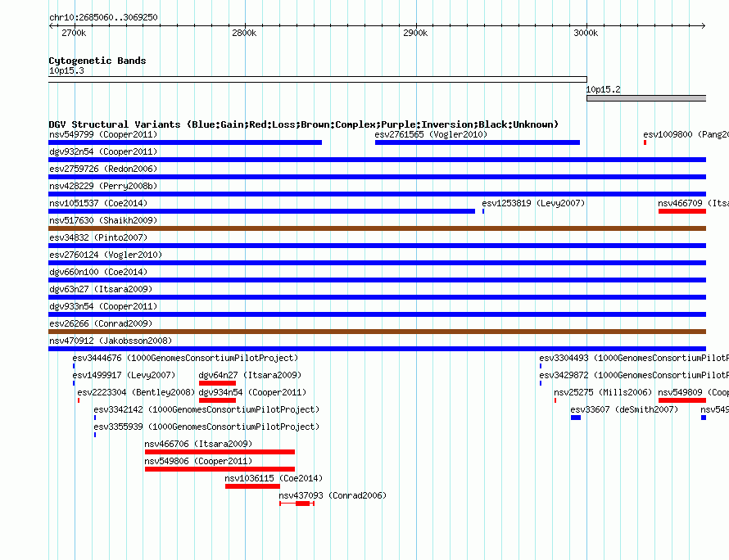Open variant esv26266 (Conrad2009) label
Screen dimensions: 729x560
point(101,323)
